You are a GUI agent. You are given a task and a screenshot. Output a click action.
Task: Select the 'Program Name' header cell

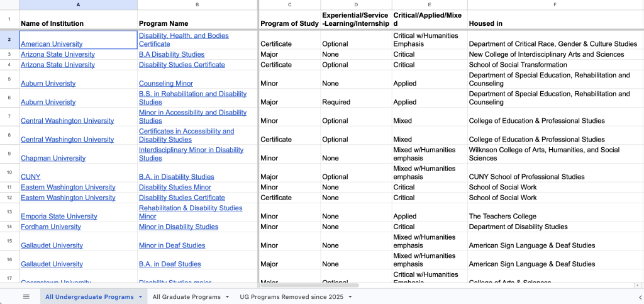click(x=197, y=20)
